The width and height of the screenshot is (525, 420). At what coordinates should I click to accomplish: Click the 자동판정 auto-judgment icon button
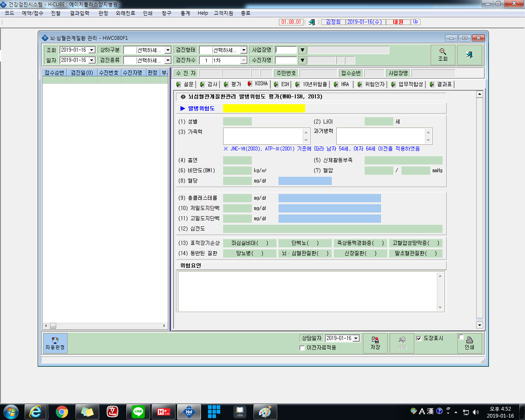(x=55, y=343)
